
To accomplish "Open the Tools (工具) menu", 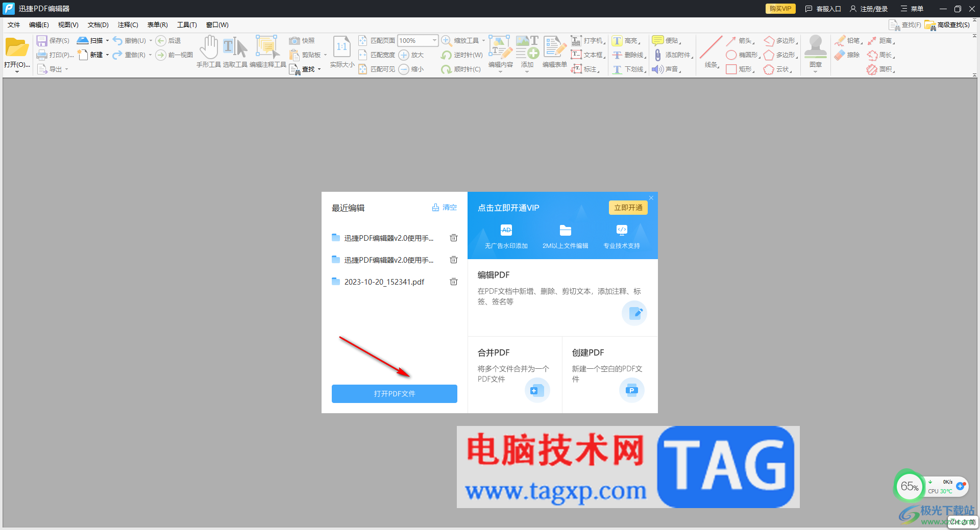I will click(x=187, y=25).
